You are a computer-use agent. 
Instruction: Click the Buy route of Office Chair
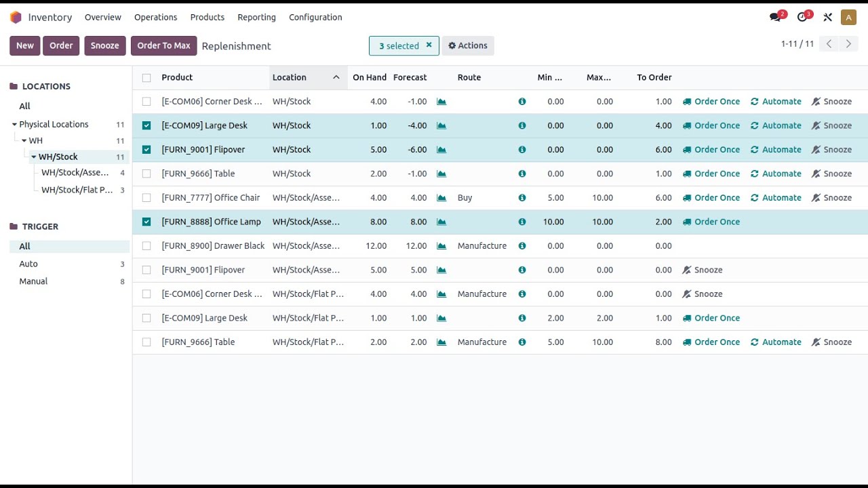[x=465, y=198]
